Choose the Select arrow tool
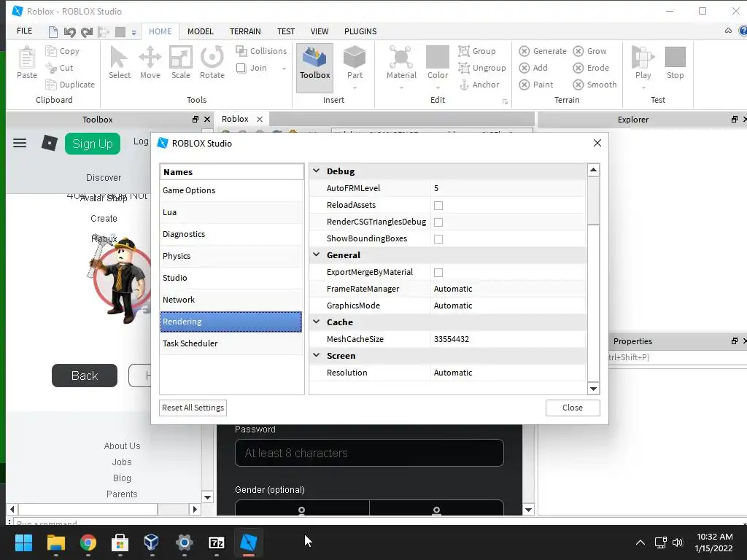The width and height of the screenshot is (747, 560). 119,57
